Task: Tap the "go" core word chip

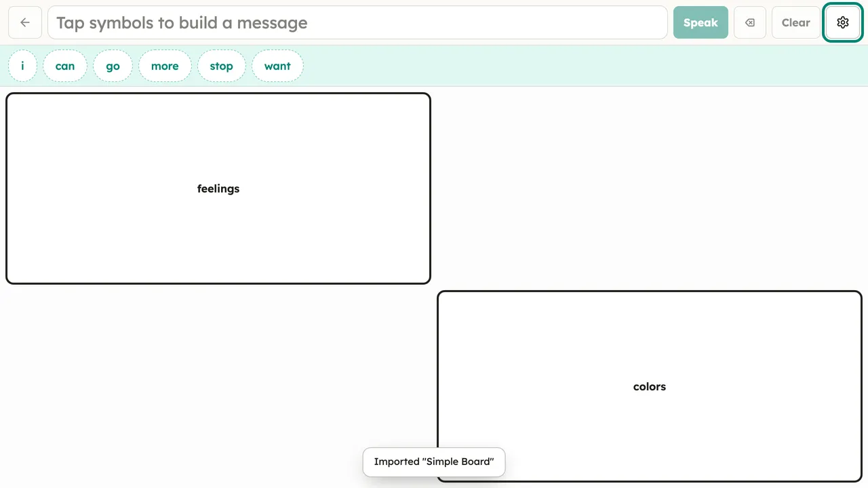Action: [x=113, y=66]
